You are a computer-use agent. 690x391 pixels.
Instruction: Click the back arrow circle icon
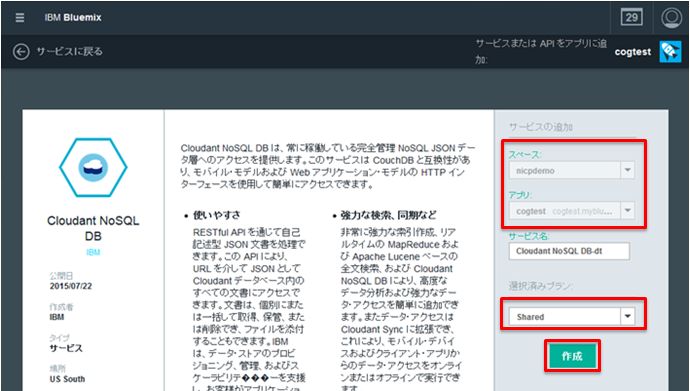[x=21, y=51]
